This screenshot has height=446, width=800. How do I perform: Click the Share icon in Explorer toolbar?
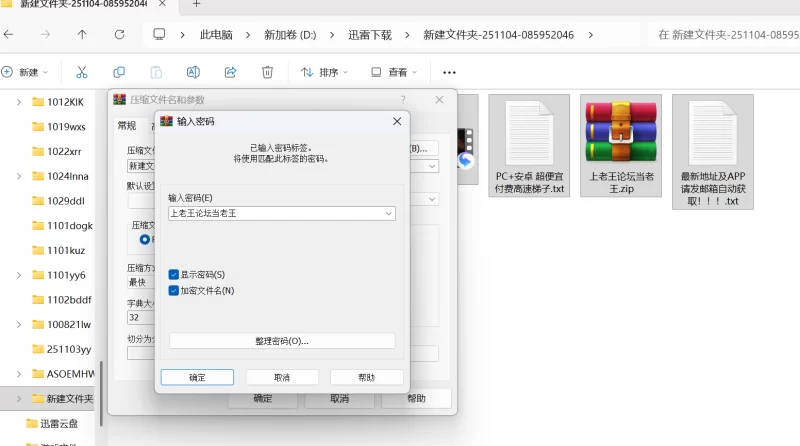(230, 72)
